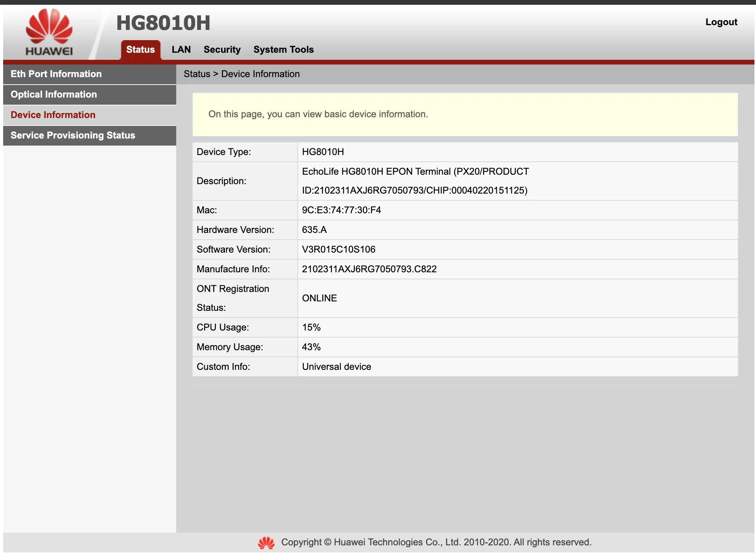Click the small Huawei logo in footer
This screenshot has width=756, height=554.
pyautogui.click(x=266, y=543)
